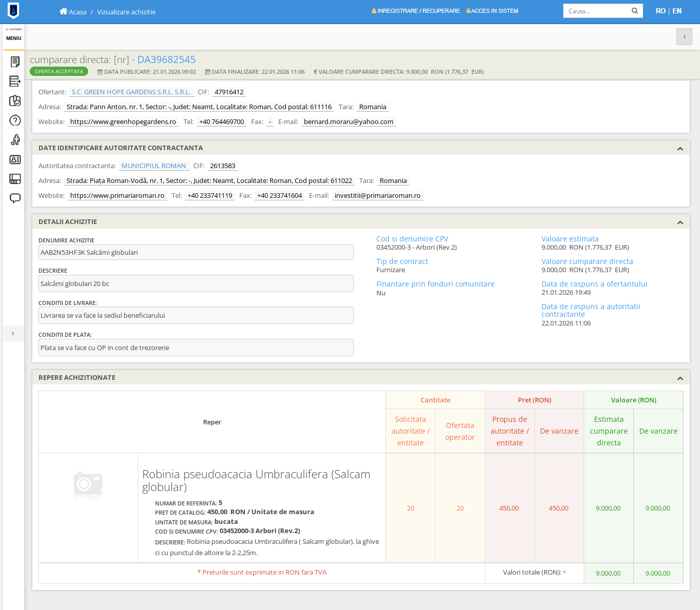Viewport: 700px width, 610px height.
Task: Open the help question mark icon
Action: 15,120
